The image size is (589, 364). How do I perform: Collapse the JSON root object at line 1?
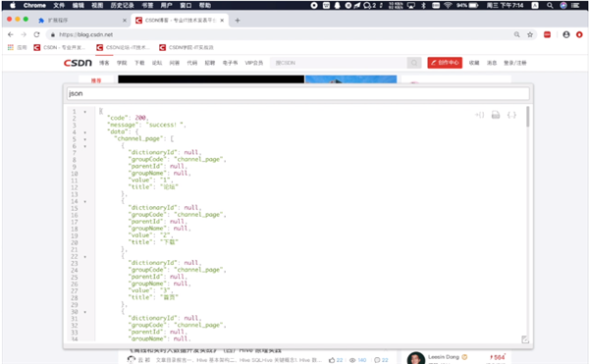[84, 112]
